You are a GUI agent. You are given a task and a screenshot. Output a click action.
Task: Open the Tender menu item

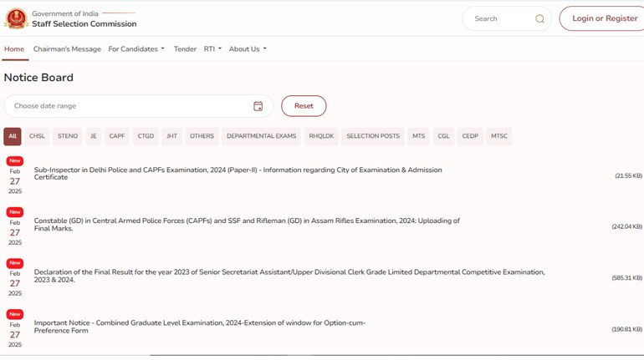(185, 49)
